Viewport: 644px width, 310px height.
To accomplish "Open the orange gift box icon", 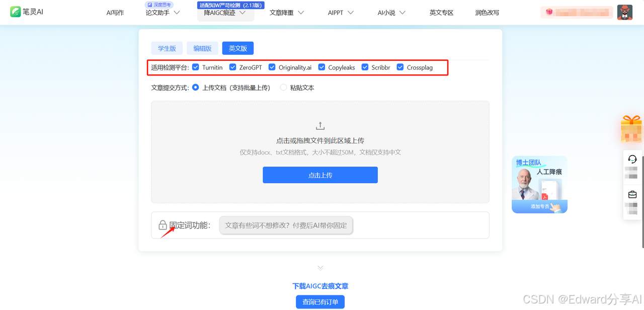I will tap(631, 129).
